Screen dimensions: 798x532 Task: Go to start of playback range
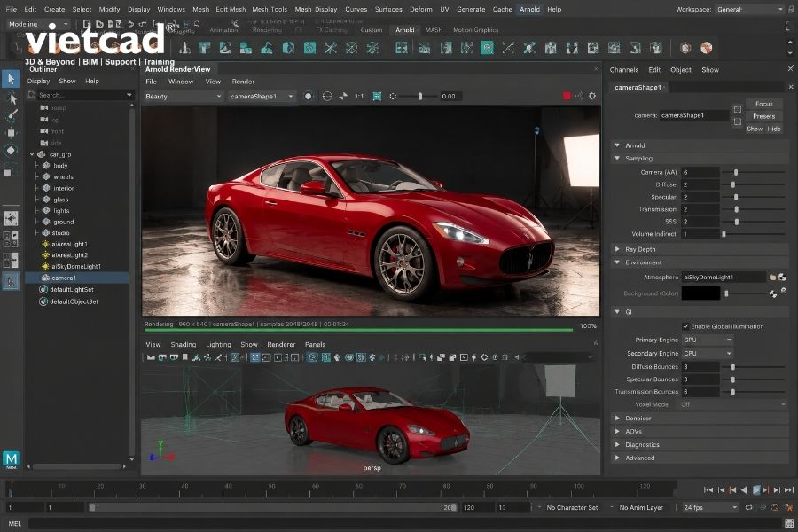pyautogui.click(x=708, y=489)
